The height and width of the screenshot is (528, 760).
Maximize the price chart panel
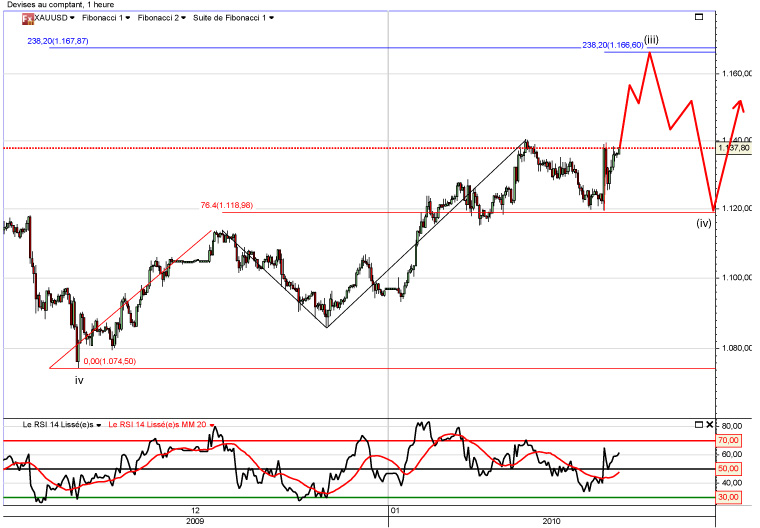(699, 17)
